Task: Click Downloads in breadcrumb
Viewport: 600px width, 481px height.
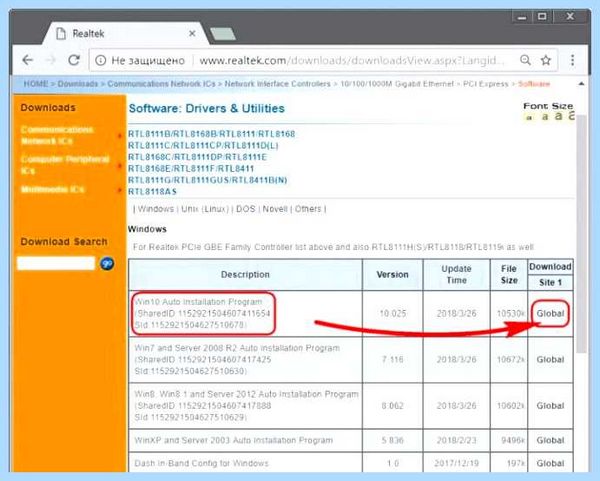Action: pos(78,84)
